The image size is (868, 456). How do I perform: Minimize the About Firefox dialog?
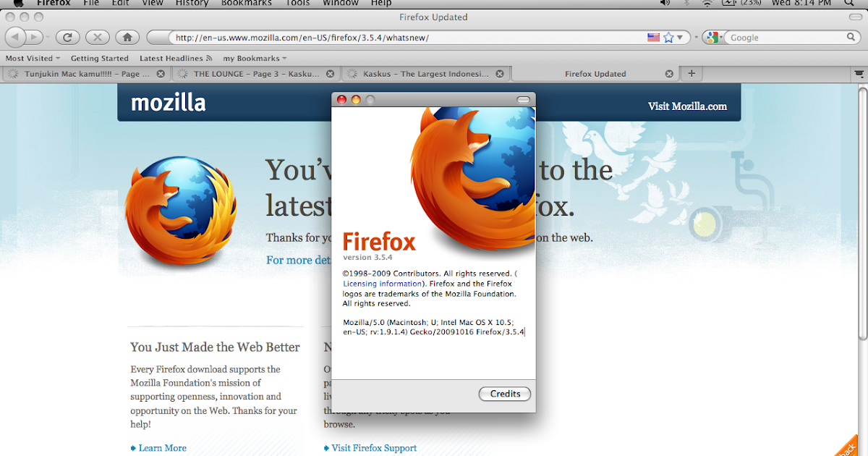coord(356,100)
